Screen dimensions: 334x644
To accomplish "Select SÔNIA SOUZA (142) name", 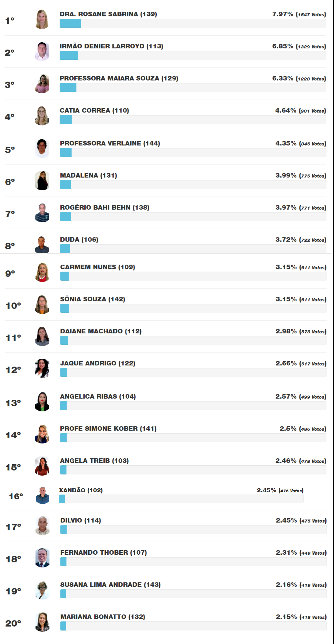I will coord(93,299).
